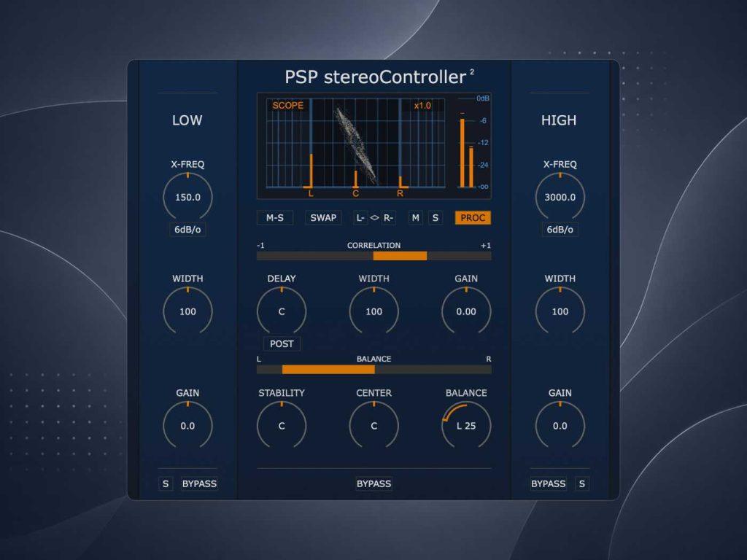Click the PSP stereoController title
This screenshot has height=560, width=747.
click(379, 77)
